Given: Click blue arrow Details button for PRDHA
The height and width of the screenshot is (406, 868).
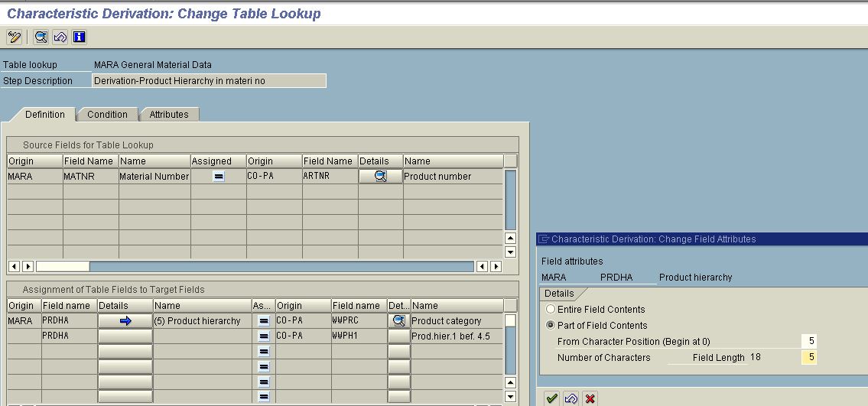Looking at the screenshot, I should (125, 321).
